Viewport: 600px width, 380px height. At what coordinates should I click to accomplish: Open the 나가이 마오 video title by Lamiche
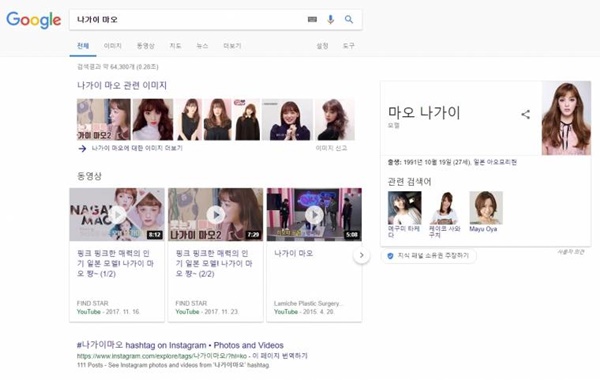pos(293,253)
